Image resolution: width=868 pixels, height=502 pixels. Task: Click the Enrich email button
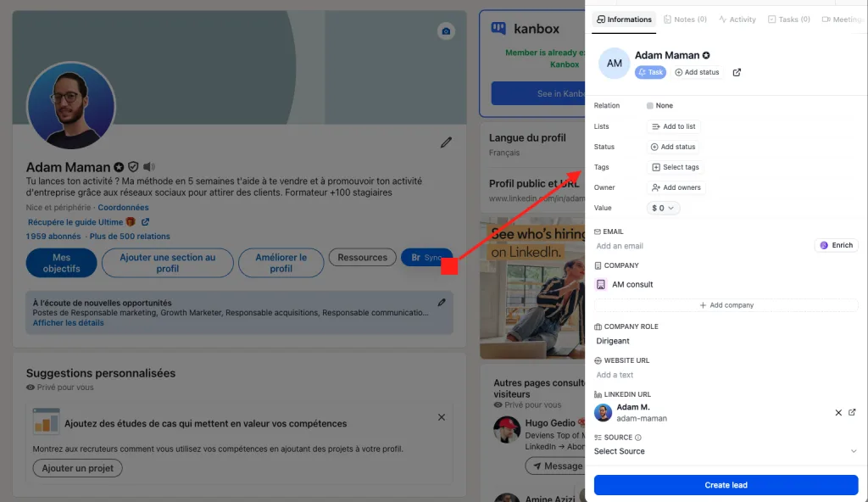click(836, 245)
